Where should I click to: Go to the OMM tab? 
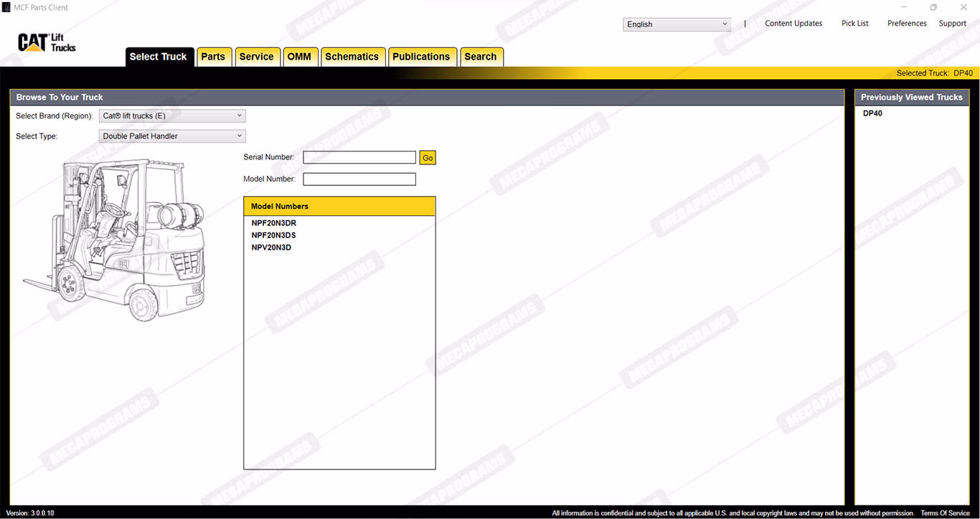coord(299,57)
